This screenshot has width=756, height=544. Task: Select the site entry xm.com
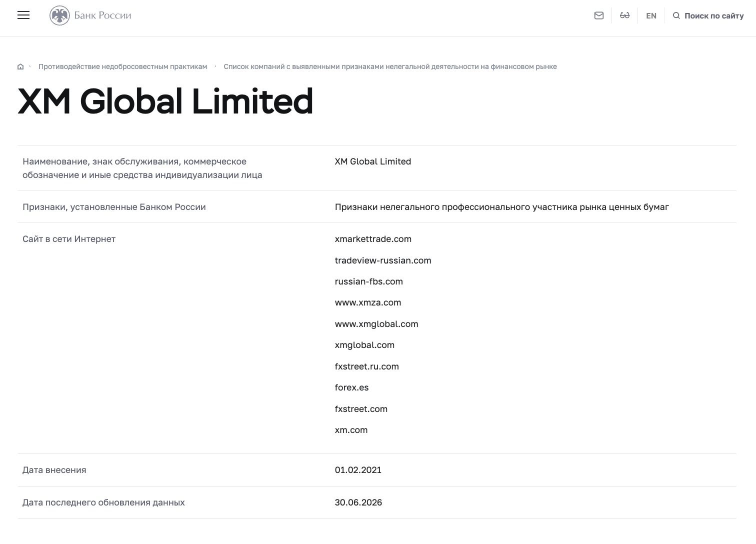pyautogui.click(x=351, y=430)
